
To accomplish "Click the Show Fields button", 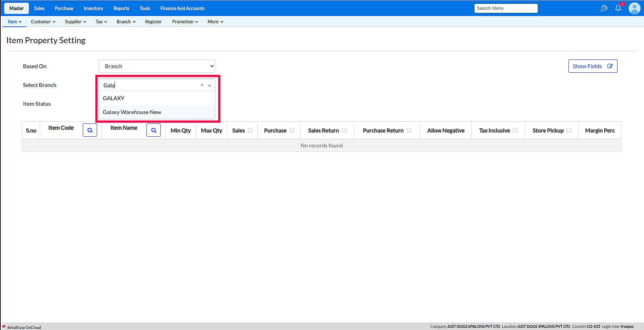I will tap(593, 66).
